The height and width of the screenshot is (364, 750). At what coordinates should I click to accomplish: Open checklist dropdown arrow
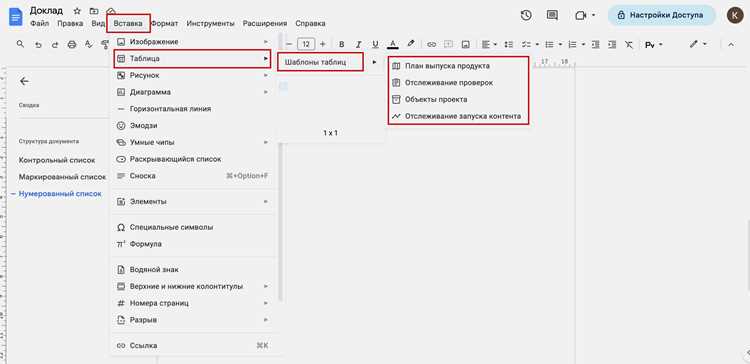pos(537,44)
